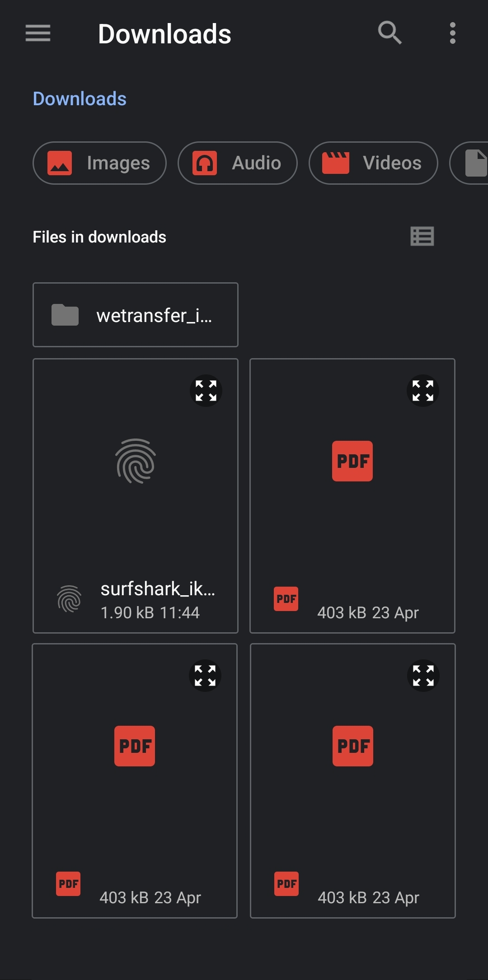Viewport: 488px width, 980px height.
Task: Open the three-dot overflow menu
Action: tap(452, 33)
